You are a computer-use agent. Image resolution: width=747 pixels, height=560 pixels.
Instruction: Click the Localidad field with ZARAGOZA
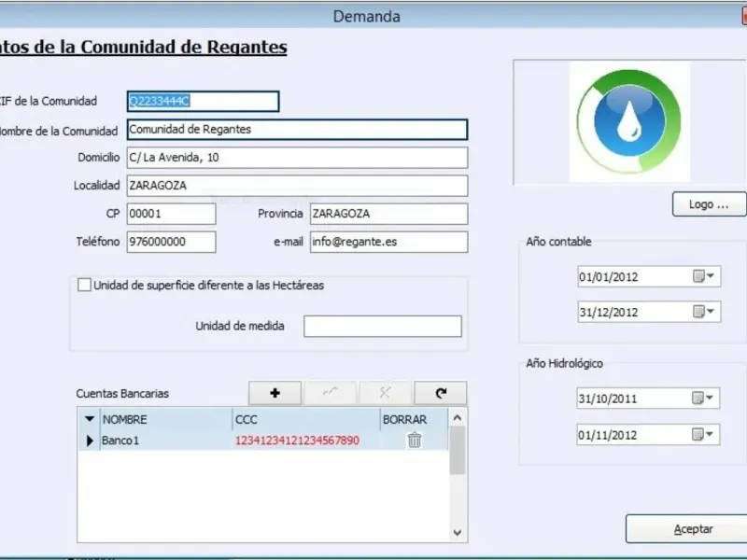pos(297,186)
